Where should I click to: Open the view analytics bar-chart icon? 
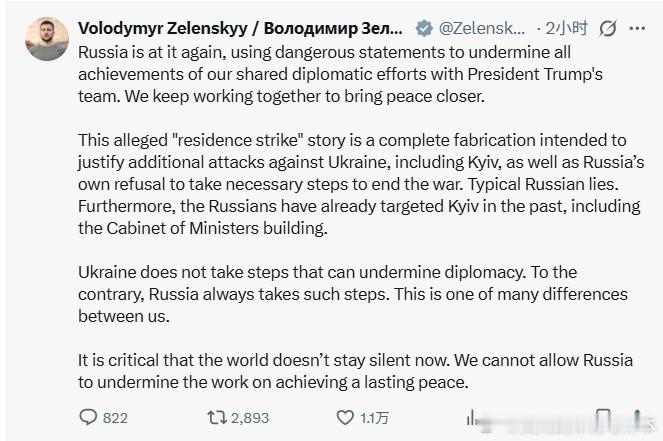(x=472, y=417)
